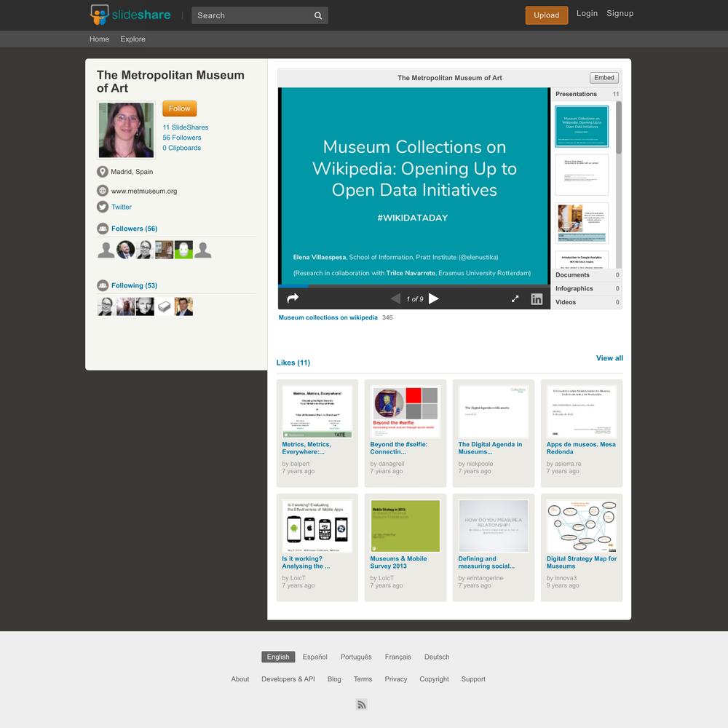The width and height of the screenshot is (728, 728).
Task: Click the website globe icon
Action: (103, 191)
